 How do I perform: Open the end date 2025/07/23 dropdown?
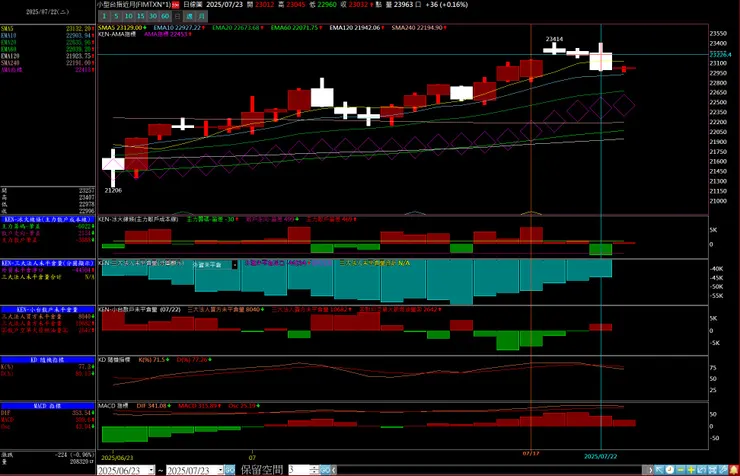(220, 470)
